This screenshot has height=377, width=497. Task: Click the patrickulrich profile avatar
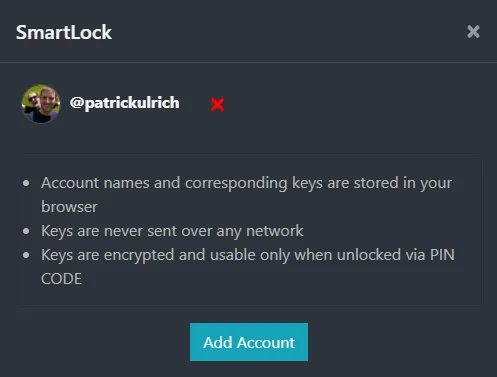tap(41, 104)
